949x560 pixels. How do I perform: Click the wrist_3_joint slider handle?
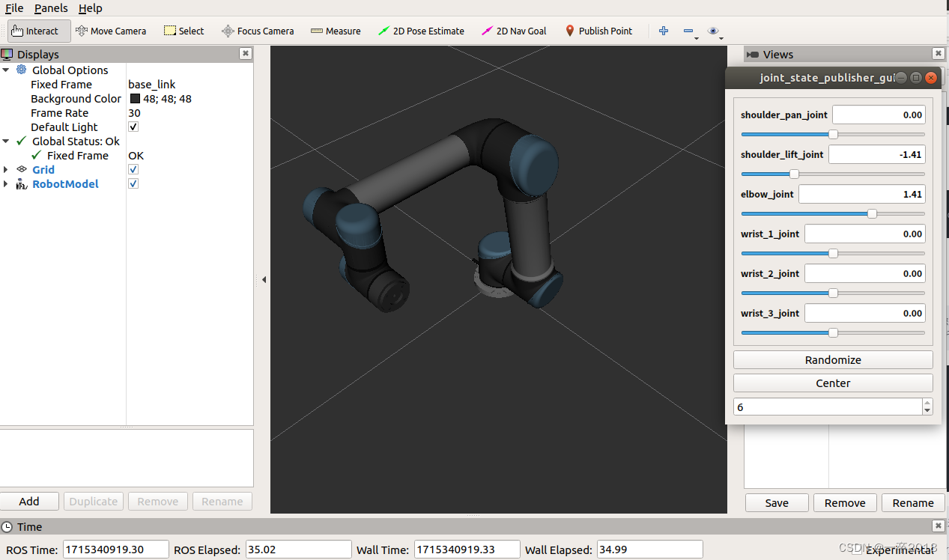click(x=833, y=332)
